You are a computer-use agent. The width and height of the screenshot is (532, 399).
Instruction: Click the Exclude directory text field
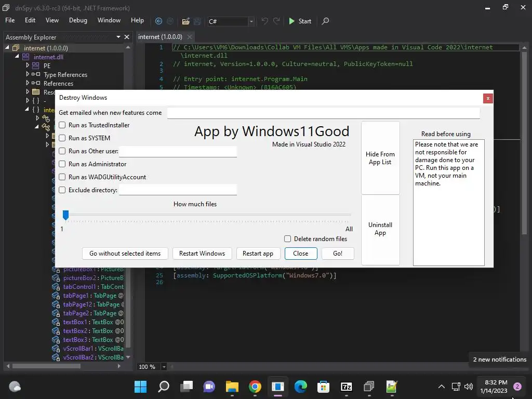tap(178, 190)
